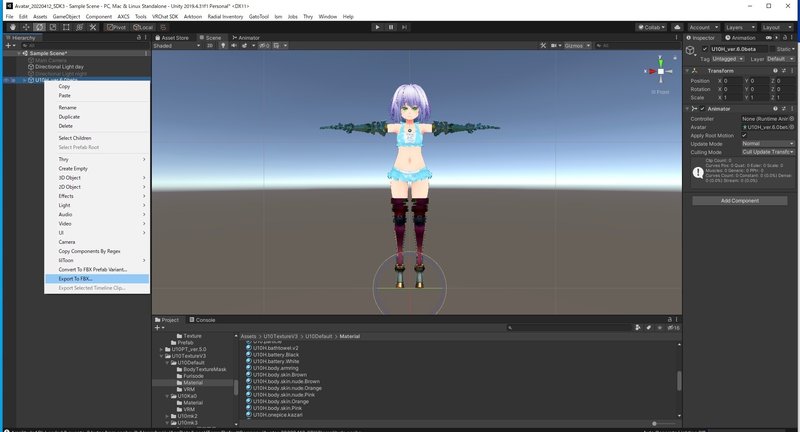Click the Pause button
The image size is (800, 432).
391,27
